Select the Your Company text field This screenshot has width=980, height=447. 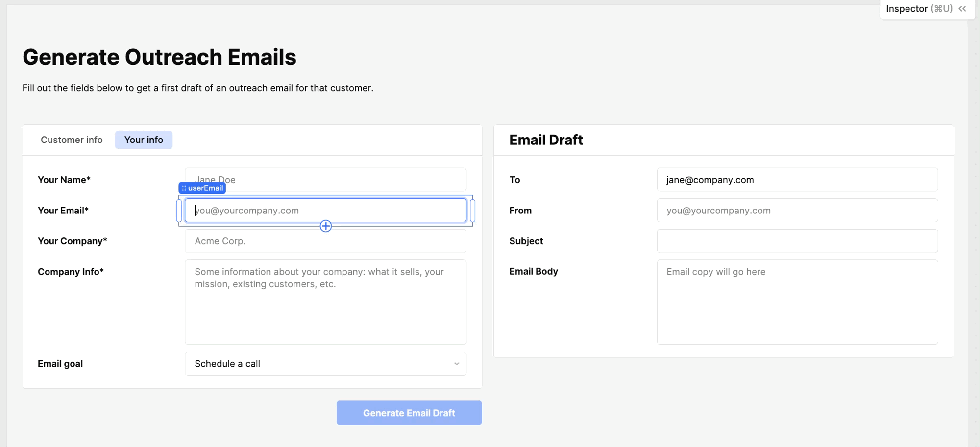[325, 241]
